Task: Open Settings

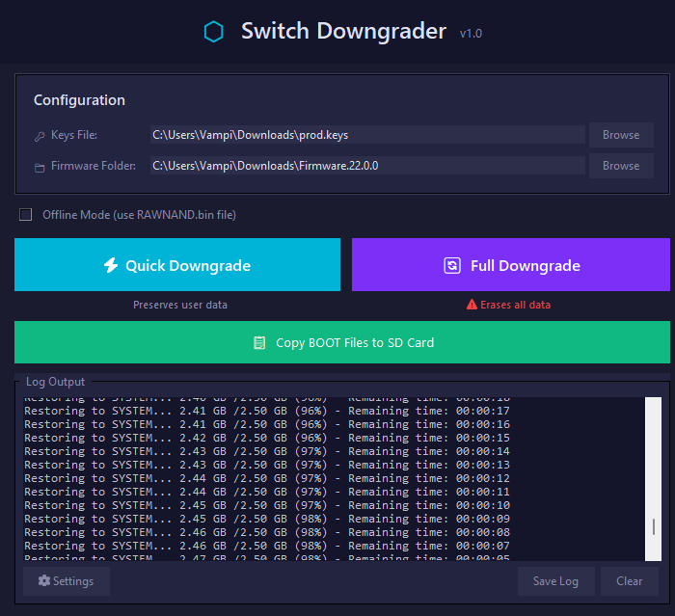Action: [x=67, y=581]
